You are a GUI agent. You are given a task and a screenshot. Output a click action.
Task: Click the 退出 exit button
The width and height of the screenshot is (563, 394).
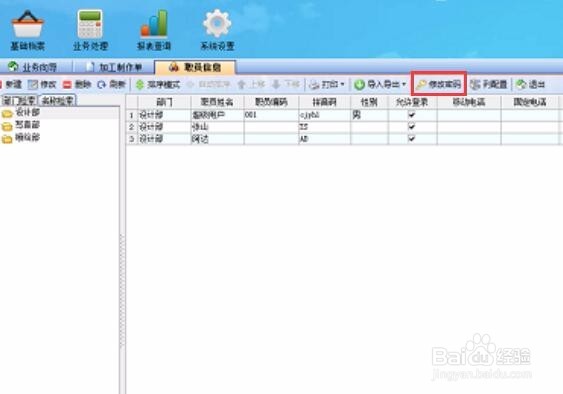coord(531,84)
